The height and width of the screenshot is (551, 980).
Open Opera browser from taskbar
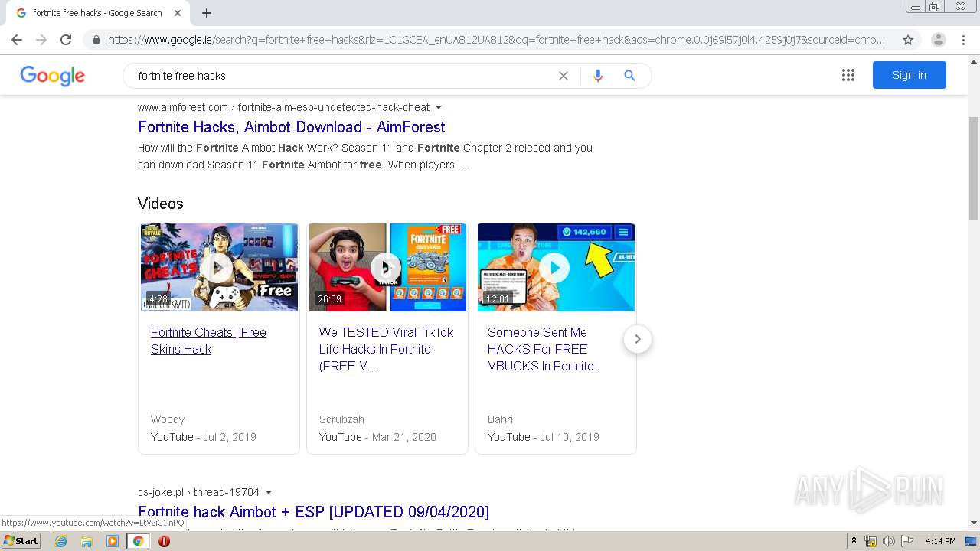pos(164,541)
